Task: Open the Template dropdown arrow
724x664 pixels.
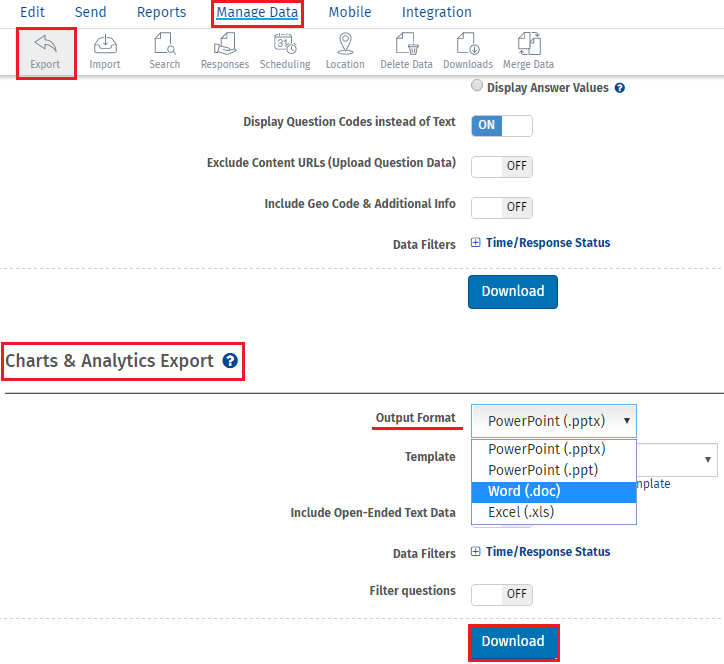Action: click(707, 459)
